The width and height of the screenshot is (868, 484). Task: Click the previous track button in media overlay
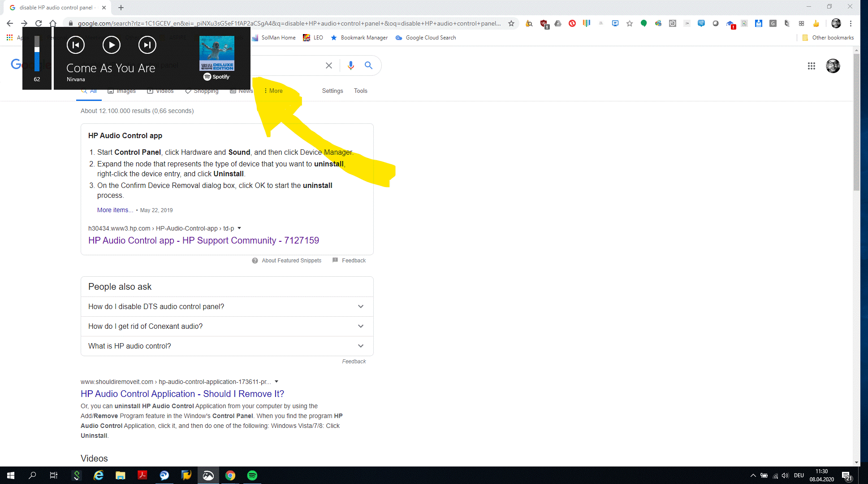(x=76, y=45)
